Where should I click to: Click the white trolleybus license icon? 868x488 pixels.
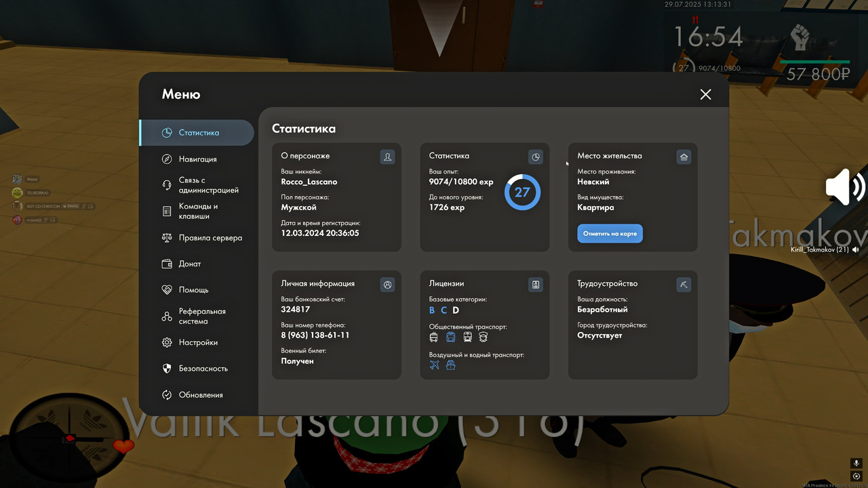pyautogui.click(x=434, y=337)
